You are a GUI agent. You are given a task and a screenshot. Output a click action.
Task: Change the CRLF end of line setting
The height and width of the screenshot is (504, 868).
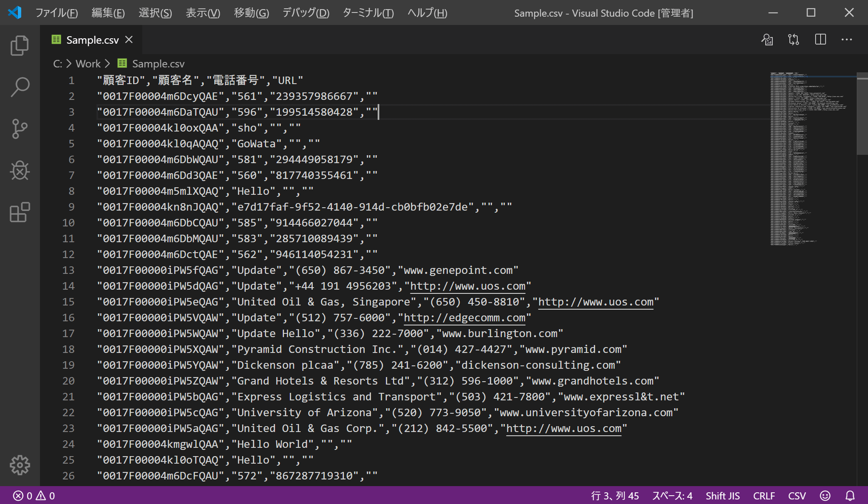click(764, 496)
